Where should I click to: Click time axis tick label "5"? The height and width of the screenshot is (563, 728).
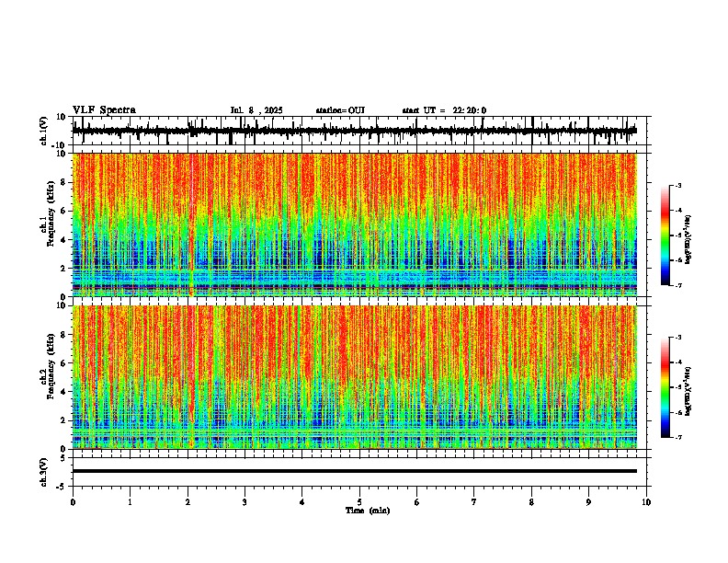tap(359, 502)
